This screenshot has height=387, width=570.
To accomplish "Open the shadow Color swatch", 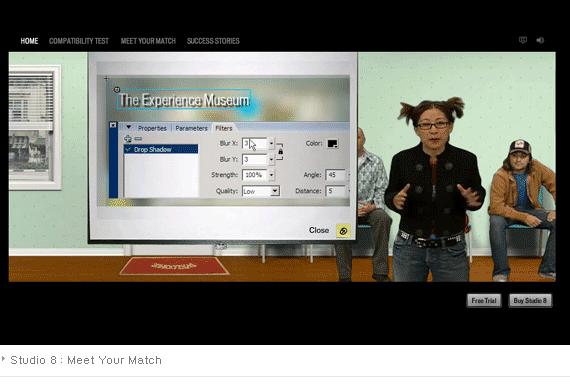I will pyautogui.click(x=333, y=144).
